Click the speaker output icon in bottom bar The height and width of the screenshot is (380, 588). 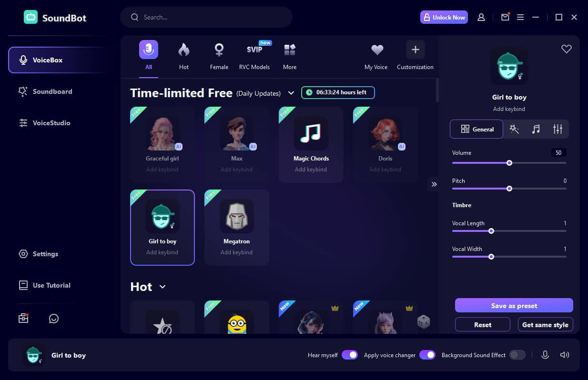(x=565, y=355)
